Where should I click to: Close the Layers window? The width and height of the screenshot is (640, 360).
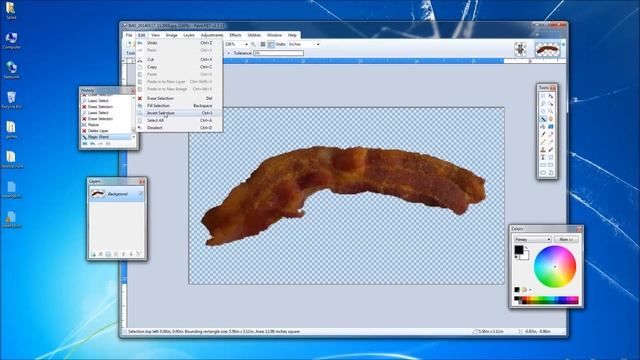(142, 181)
